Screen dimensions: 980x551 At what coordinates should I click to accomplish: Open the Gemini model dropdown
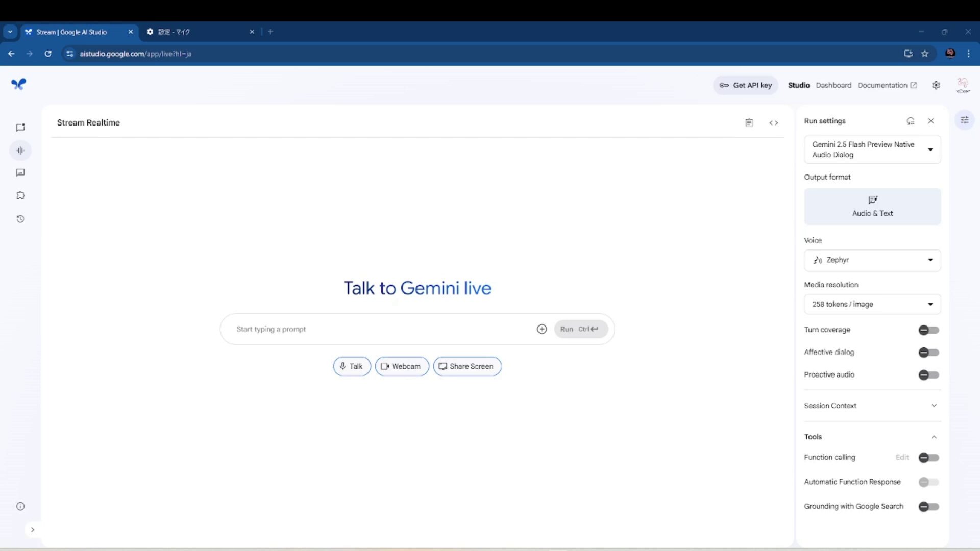click(872, 149)
